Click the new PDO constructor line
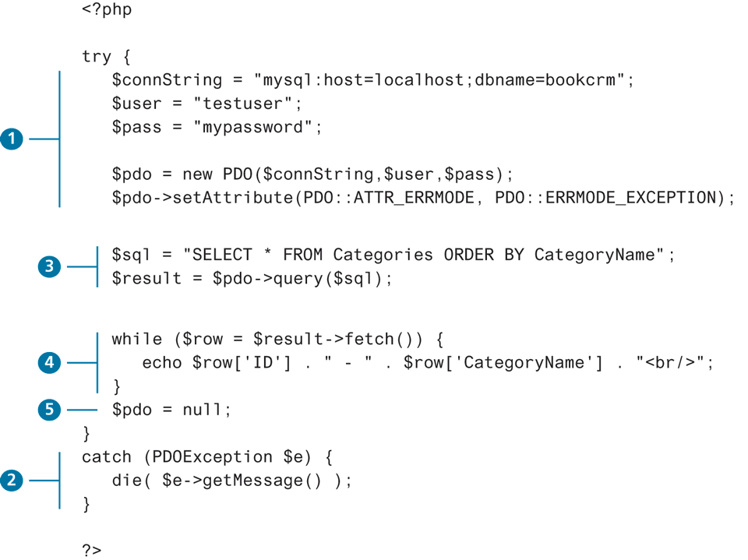This screenshot has width=748, height=560. 312,174
